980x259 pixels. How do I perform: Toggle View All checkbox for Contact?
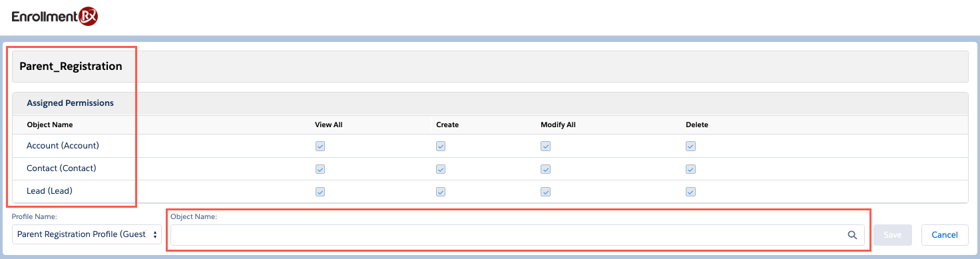point(320,169)
